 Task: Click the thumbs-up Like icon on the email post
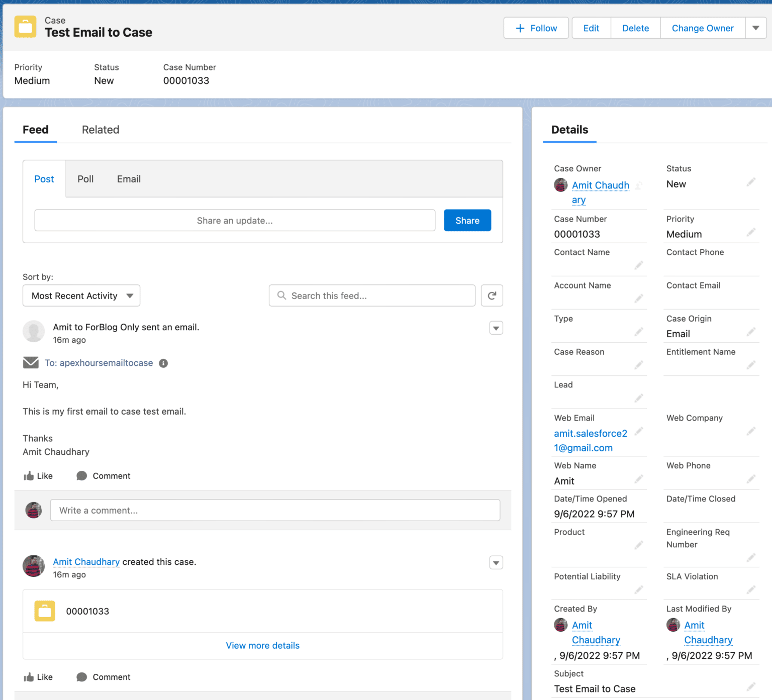pos(29,475)
